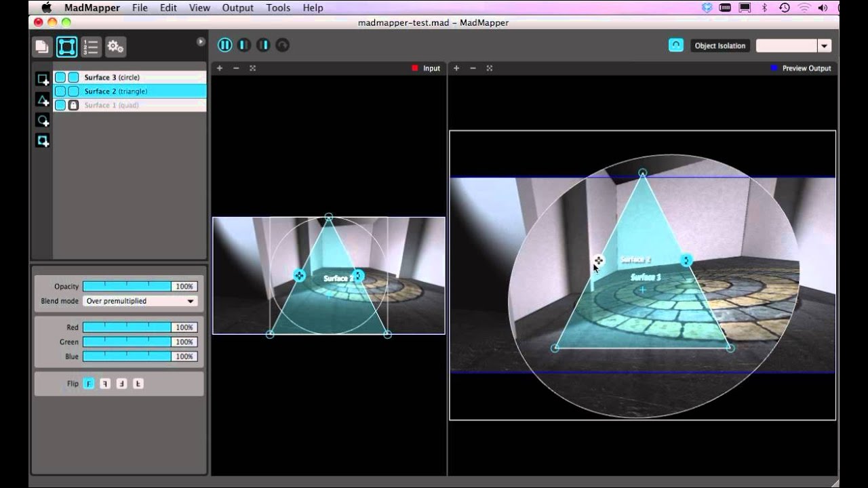Select the fourth Flip orientation button

(138, 384)
